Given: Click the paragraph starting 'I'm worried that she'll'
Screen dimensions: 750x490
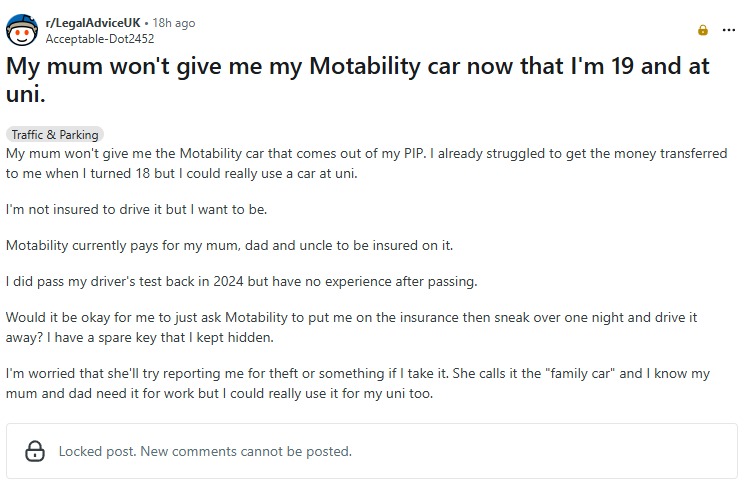Looking at the screenshot, I should pyautogui.click(x=358, y=383).
